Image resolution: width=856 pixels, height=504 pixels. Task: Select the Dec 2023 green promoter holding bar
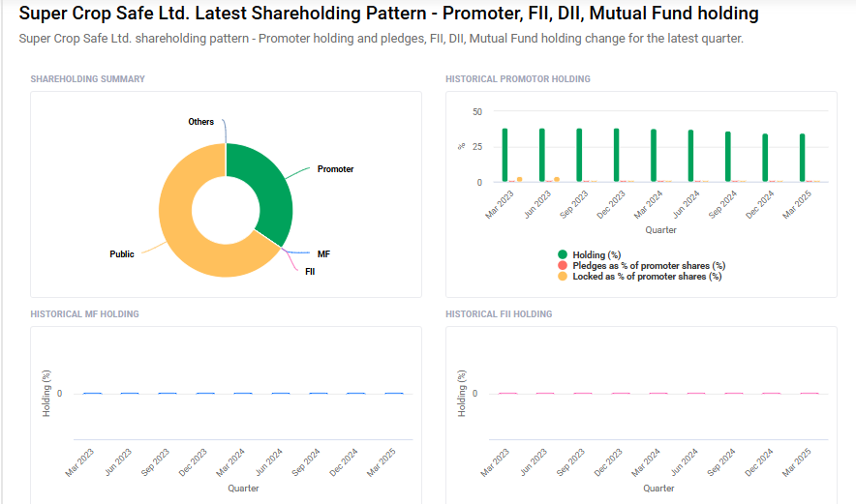[x=617, y=155]
